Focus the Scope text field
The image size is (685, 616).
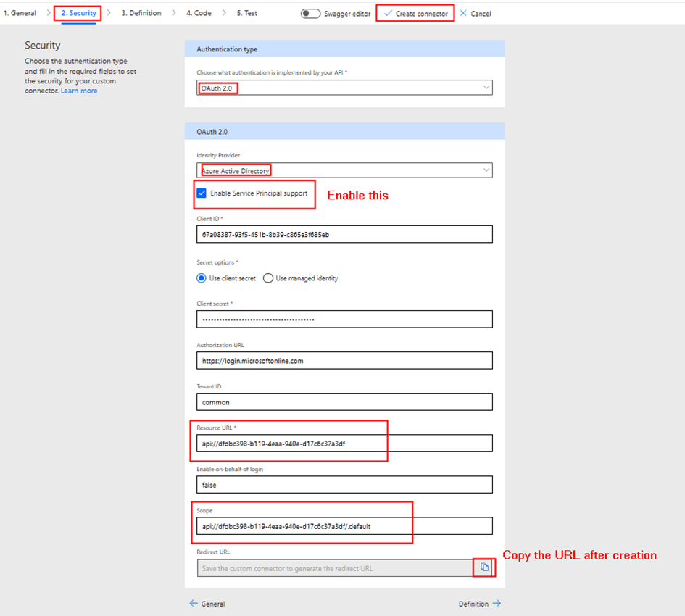(344, 526)
